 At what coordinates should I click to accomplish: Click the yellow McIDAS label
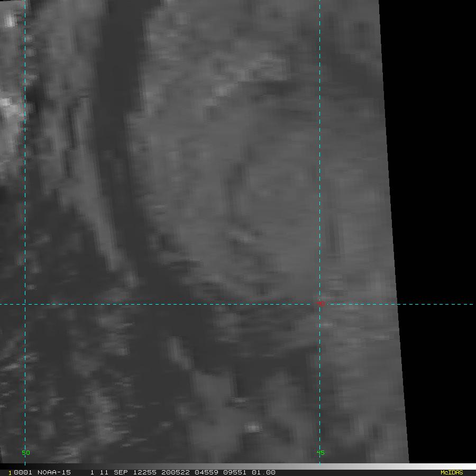pyautogui.click(x=452, y=472)
